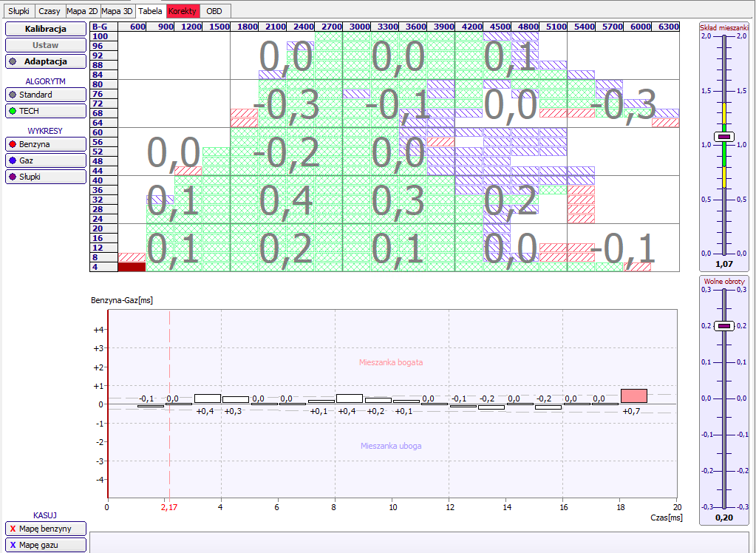Click the Skład mieszanki slider handle
Viewport: 756px width, 553px height.
(x=723, y=137)
